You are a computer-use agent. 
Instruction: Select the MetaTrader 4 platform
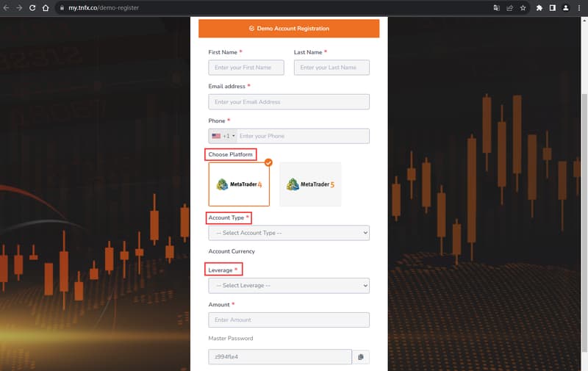click(x=239, y=184)
